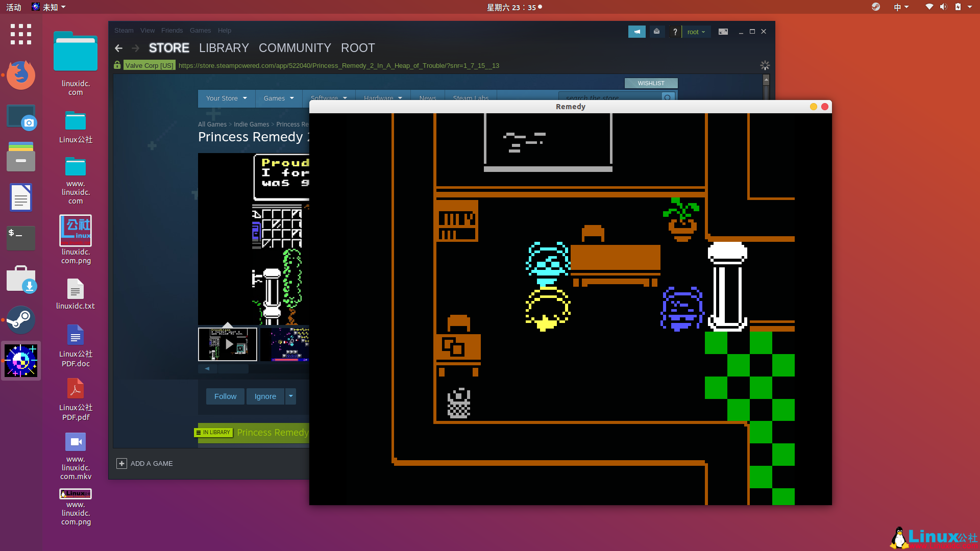
Task: Click the Add a Game plus icon
Action: pos(121,463)
